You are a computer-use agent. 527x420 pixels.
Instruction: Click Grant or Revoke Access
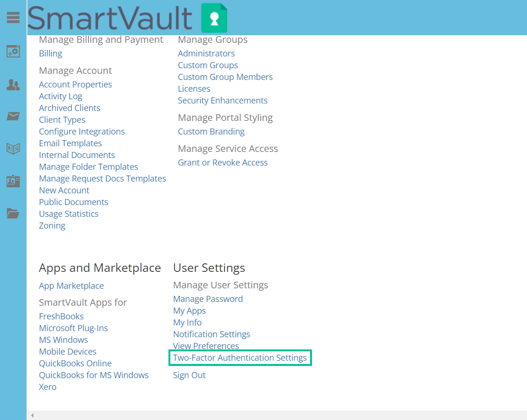click(x=223, y=162)
